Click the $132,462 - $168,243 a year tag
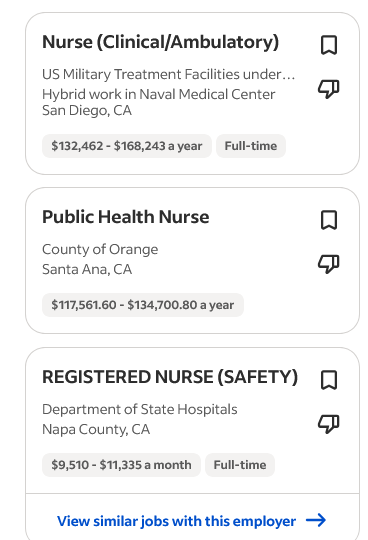The height and width of the screenshot is (540, 368). tap(127, 146)
